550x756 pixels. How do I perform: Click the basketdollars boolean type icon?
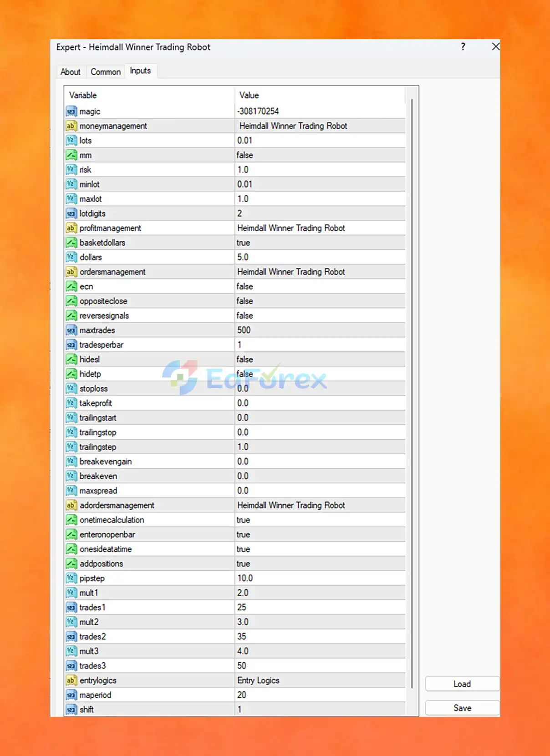[x=71, y=243]
